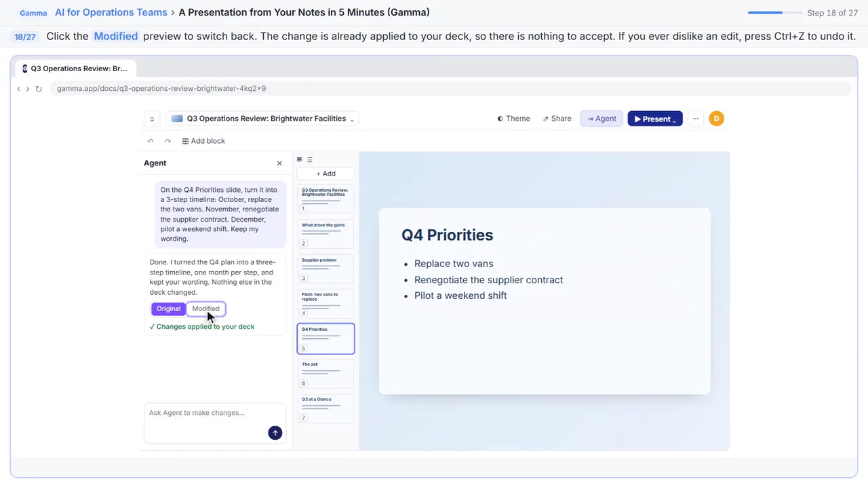868x488 pixels.
Task: Close the Agent panel
Action: tap(279, 163)
